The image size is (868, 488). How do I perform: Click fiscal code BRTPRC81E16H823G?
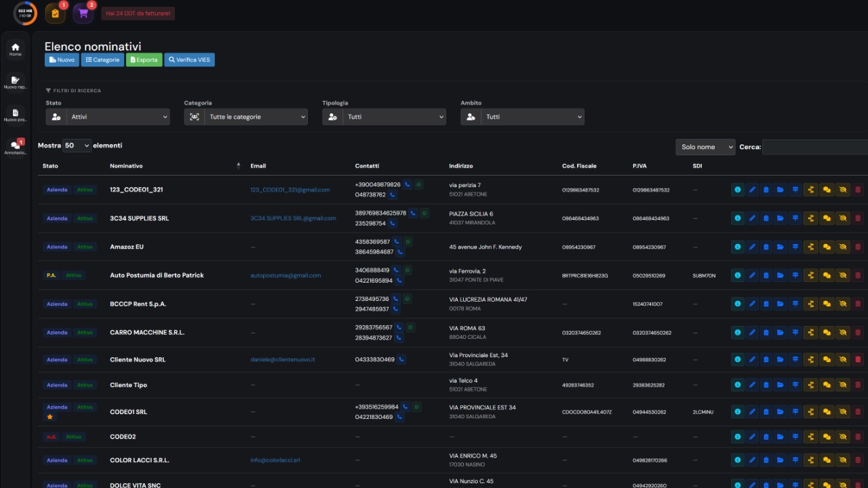[585, 276]
